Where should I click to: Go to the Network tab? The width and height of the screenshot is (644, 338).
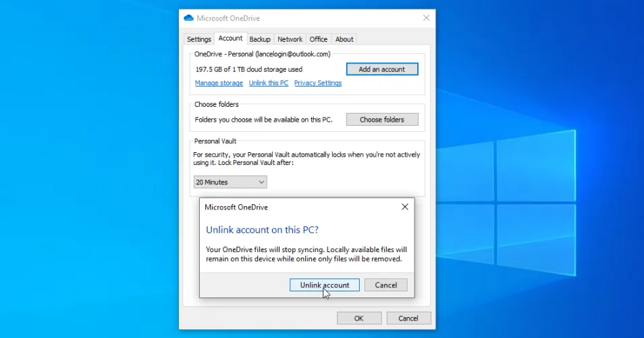click(x=290, y=39)
